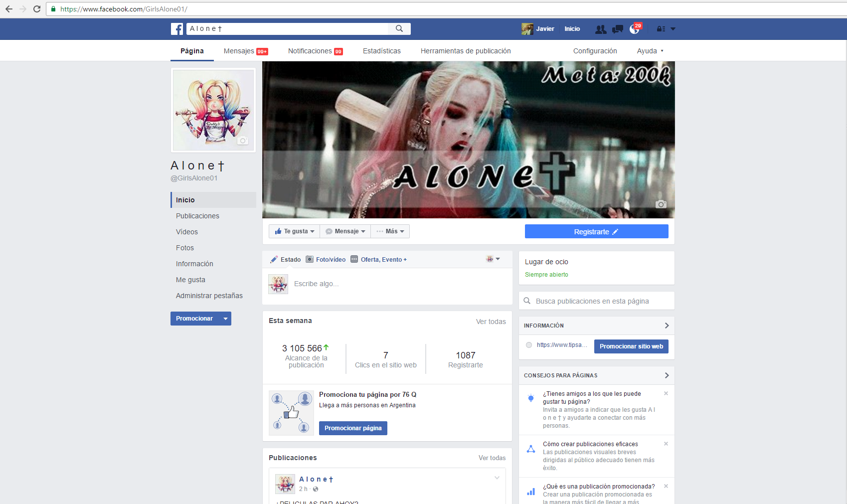Open the Estadísticas tab
847x504 pixels.
point(382,51)
